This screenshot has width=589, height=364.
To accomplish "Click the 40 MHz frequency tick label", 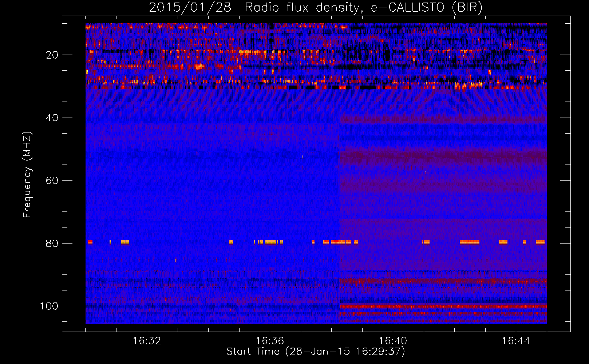I will pos(52,118).
